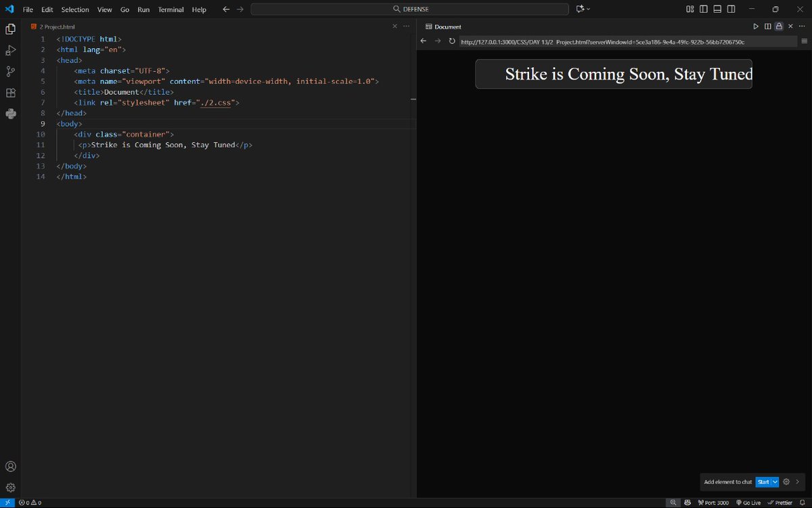Open the Go menu
This screenshot has width=812, height=508.
pyautogui.click(x=125, y=9)
